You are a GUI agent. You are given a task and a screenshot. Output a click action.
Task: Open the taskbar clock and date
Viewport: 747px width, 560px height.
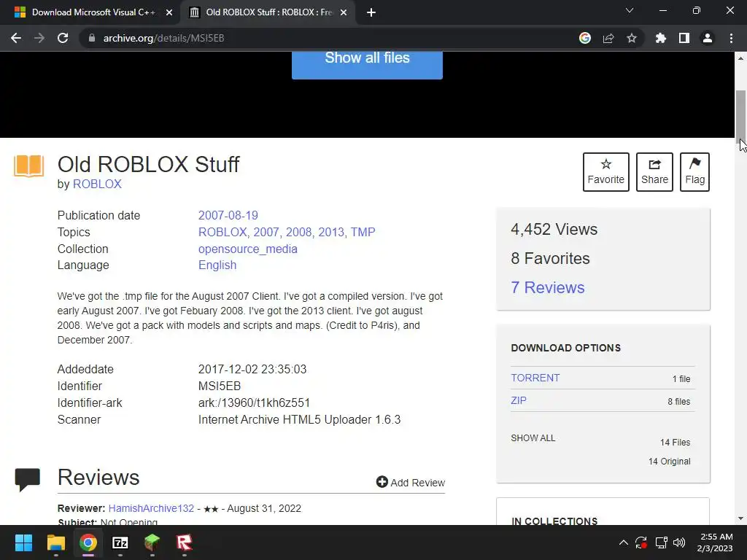(x=716, y=542)
